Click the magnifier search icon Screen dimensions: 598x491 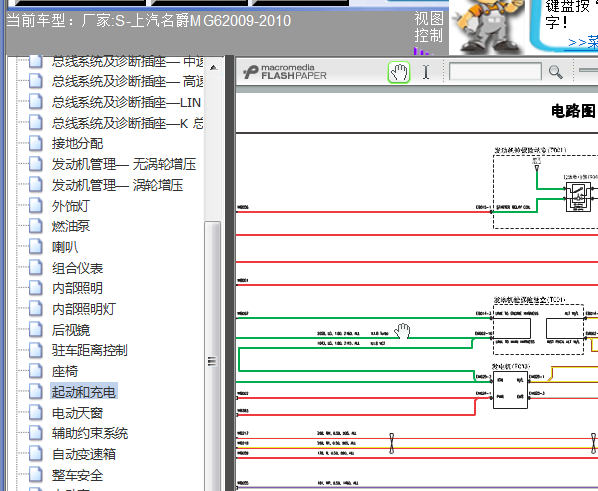click(x=555, y=72)
